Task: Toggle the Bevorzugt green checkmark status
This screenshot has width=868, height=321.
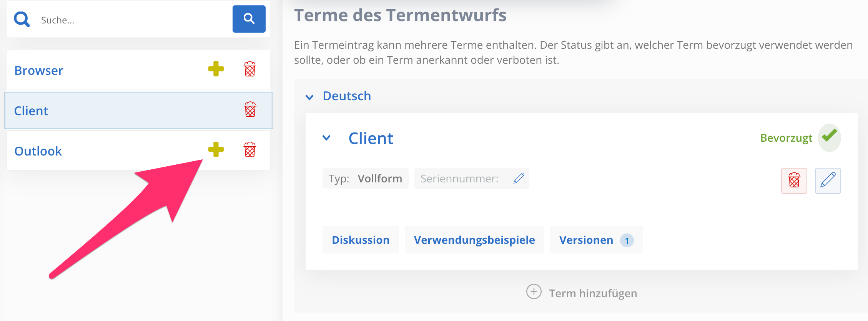Action: [x=830, y=137]
